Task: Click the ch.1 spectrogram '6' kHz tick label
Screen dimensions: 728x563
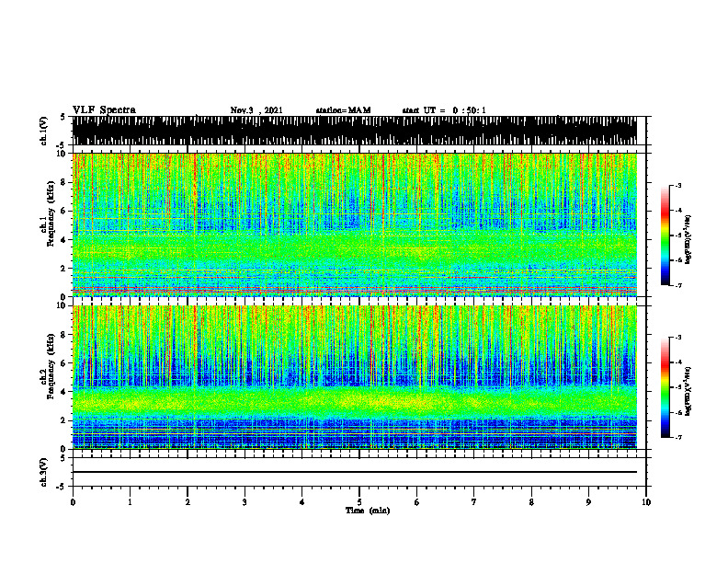Action: (64, 211)
